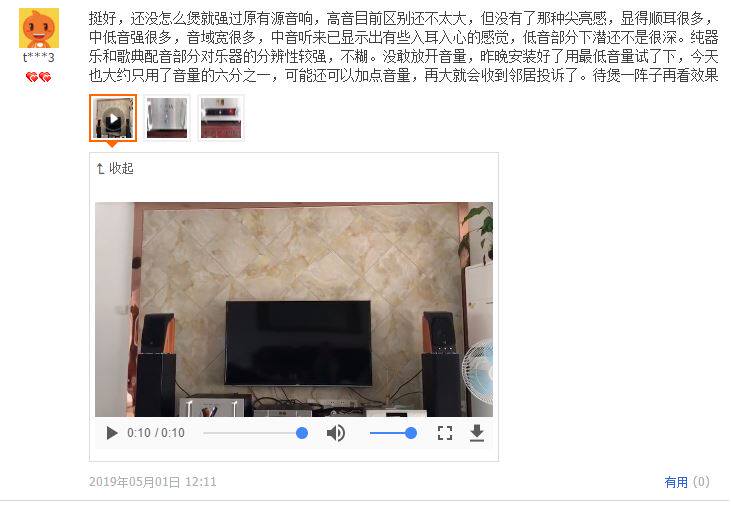Open the third review photo thumbnail
Viewport: 731px width, 505px height.
[221, 118]
